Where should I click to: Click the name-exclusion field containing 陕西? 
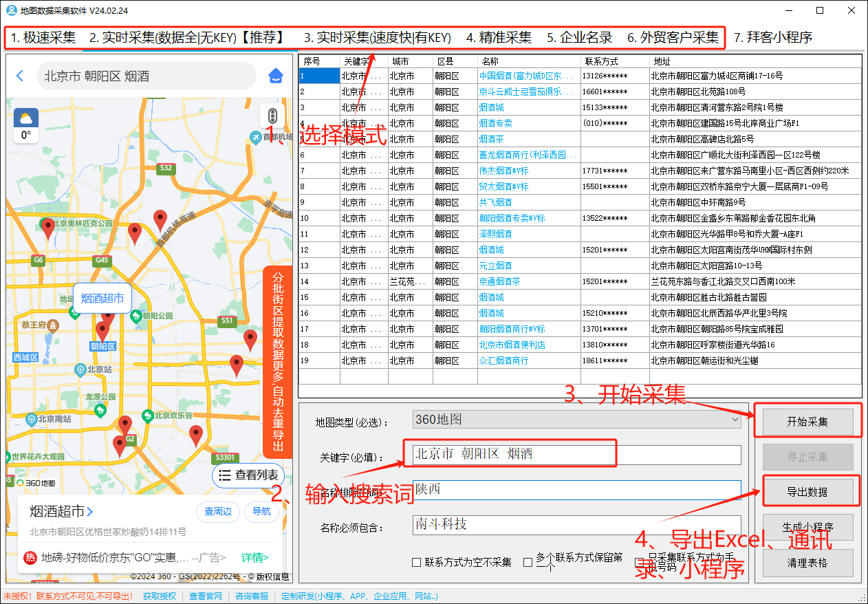(576, 490)
